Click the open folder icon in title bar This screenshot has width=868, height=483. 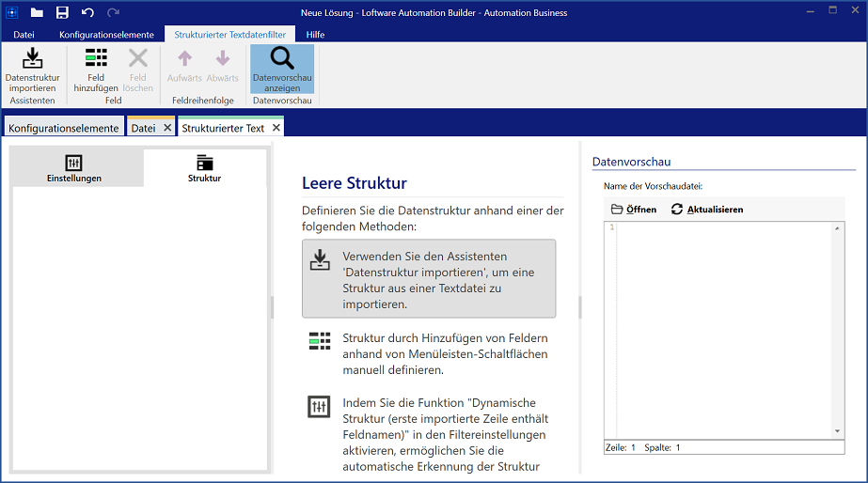37,12
